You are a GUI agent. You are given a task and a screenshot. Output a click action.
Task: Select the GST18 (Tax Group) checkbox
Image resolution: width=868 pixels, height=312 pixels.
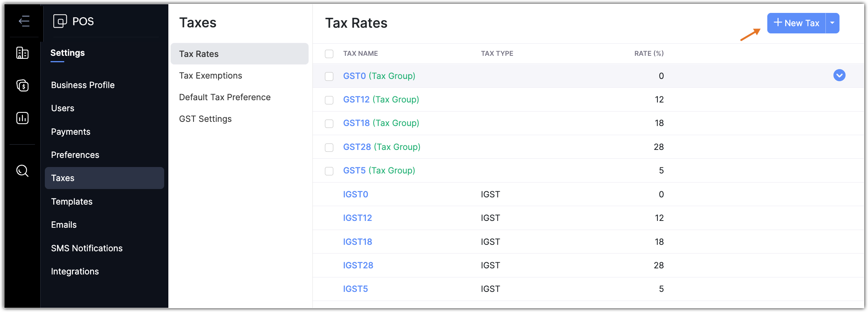tap(329, 124)
